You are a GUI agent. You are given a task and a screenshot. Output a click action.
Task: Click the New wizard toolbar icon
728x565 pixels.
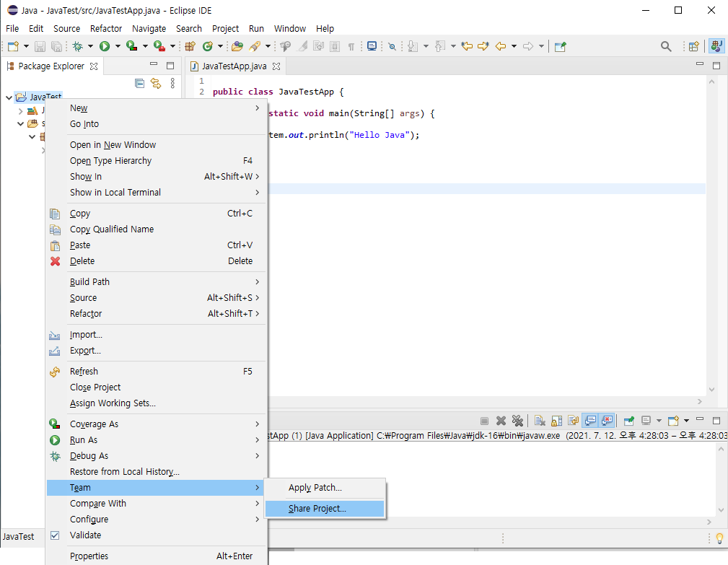[x=13, y=46]
